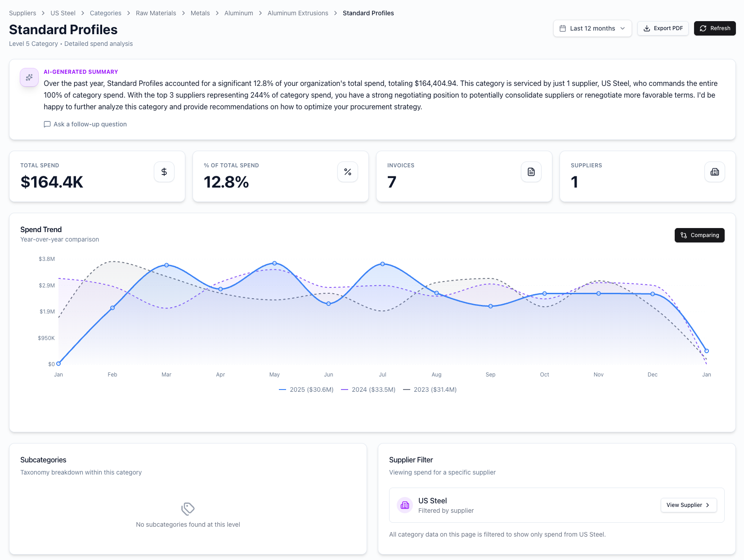Toggle the 2025 series in chart legend

coord(306,390)
